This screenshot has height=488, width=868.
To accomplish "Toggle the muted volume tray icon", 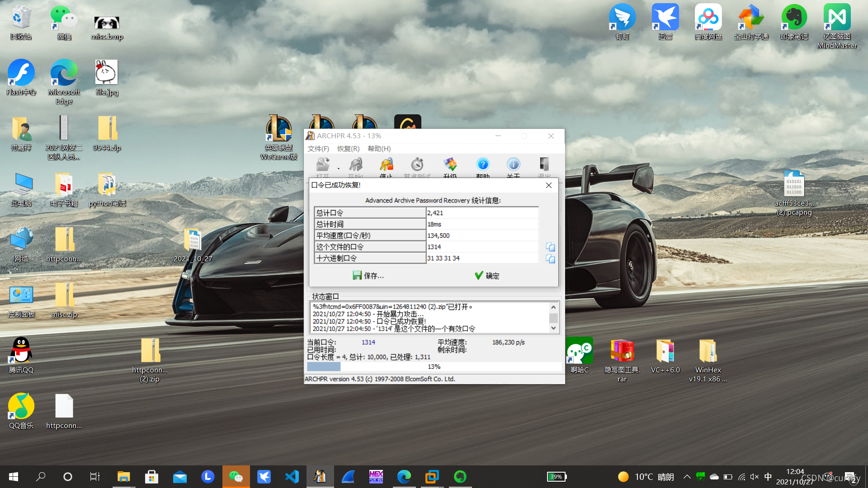I will pyautogui.click(x=754, y=477).
